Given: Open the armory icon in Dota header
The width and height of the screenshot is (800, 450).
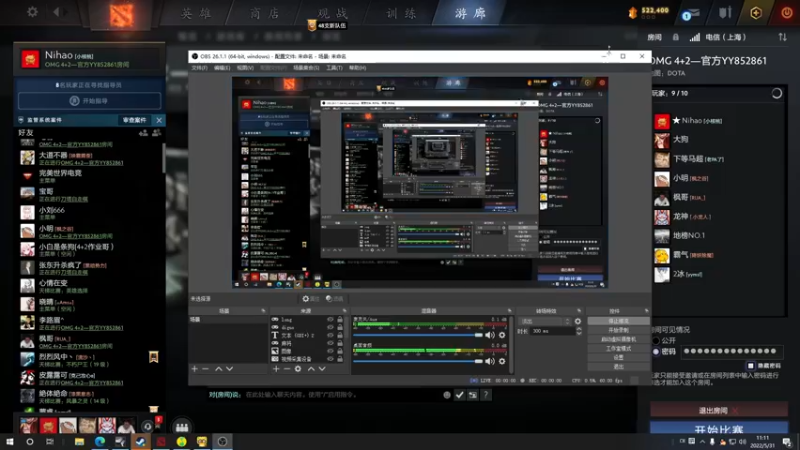Looking at the screenshot, I should (725, 12).
